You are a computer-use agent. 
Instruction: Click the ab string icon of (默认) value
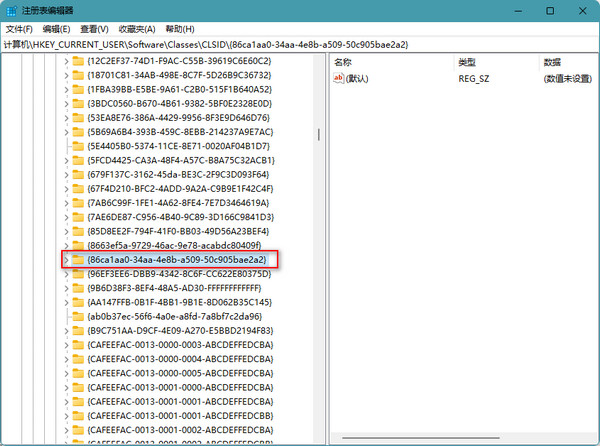[338, 78]
